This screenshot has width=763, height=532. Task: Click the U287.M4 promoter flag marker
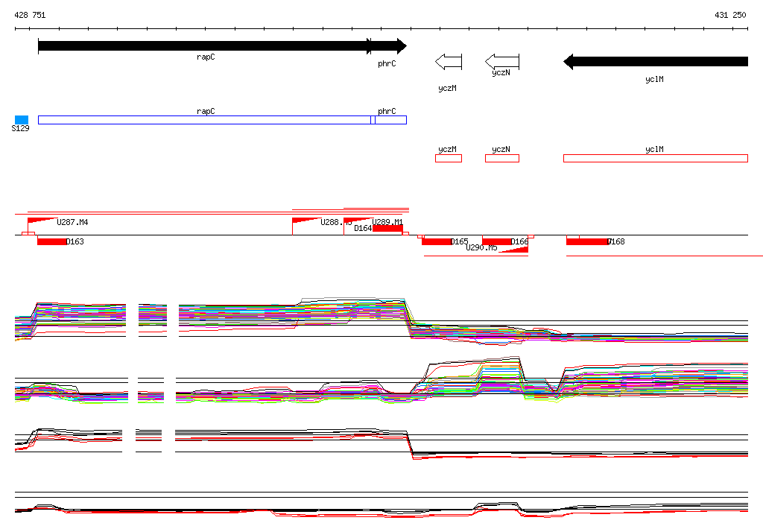tap(42, 221)
